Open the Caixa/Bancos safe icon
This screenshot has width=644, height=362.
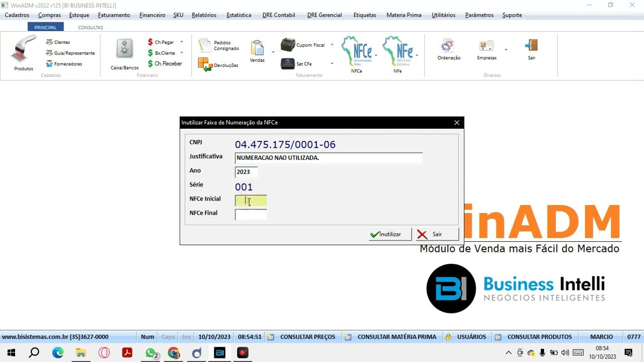coord(124,49)
